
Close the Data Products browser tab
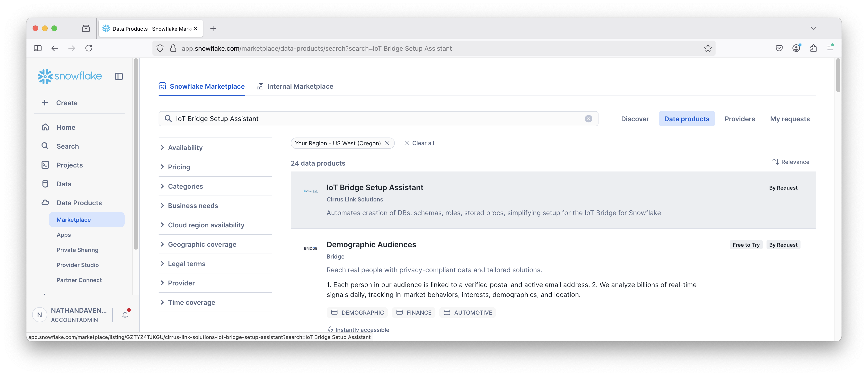point(195,29)
